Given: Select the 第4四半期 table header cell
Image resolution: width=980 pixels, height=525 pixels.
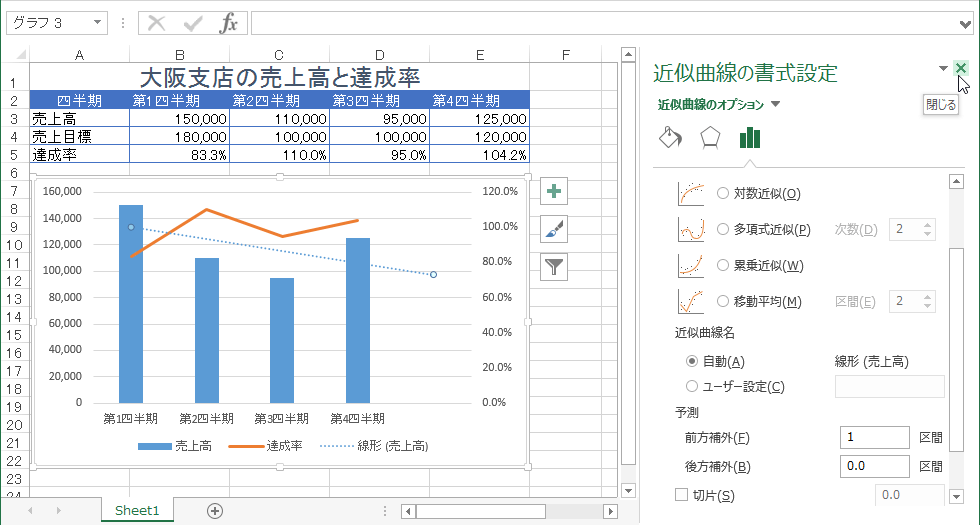Looking at the screenshot, I should click(x=479, y=100).
